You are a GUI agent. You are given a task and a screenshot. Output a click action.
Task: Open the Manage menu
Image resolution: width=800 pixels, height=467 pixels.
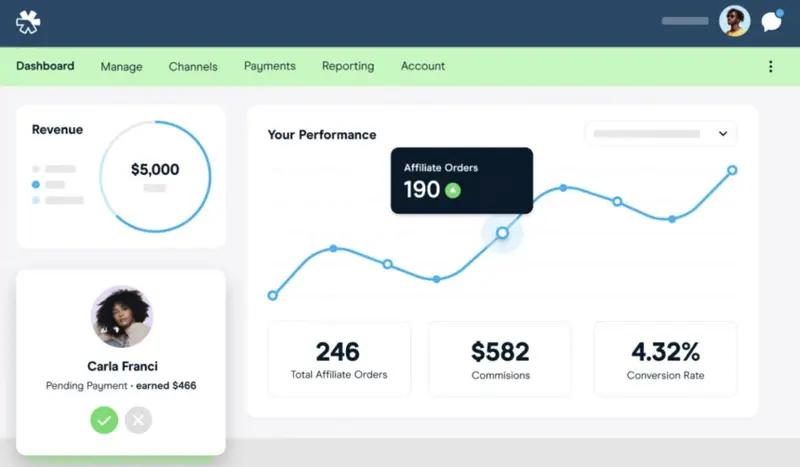121,67
